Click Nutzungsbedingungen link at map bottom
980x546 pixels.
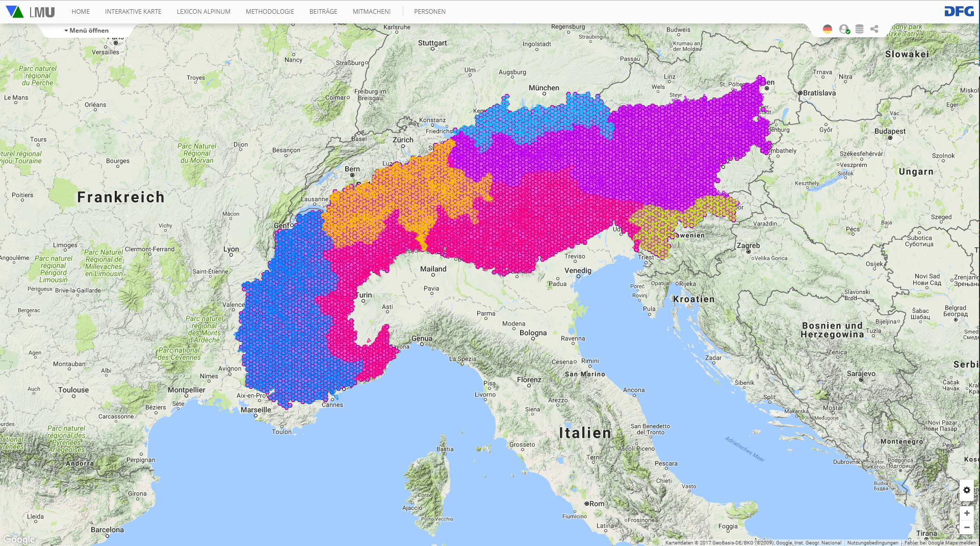872,542
